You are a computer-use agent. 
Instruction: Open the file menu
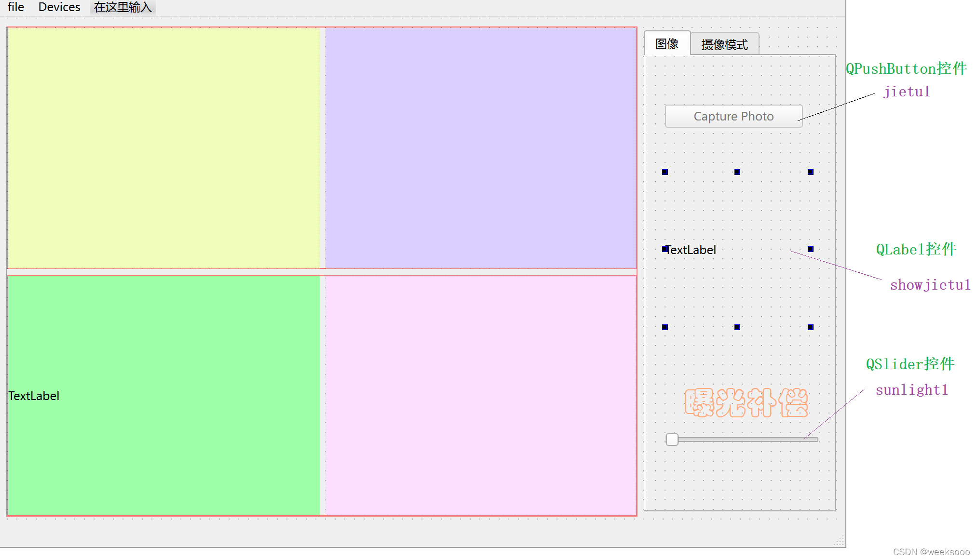(x=16, y=7)
